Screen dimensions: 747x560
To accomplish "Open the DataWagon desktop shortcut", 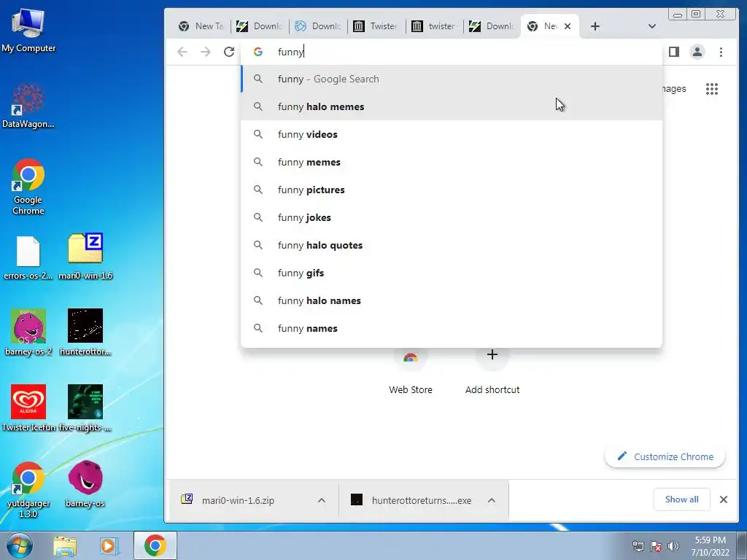I will click(x=28, y=106).
